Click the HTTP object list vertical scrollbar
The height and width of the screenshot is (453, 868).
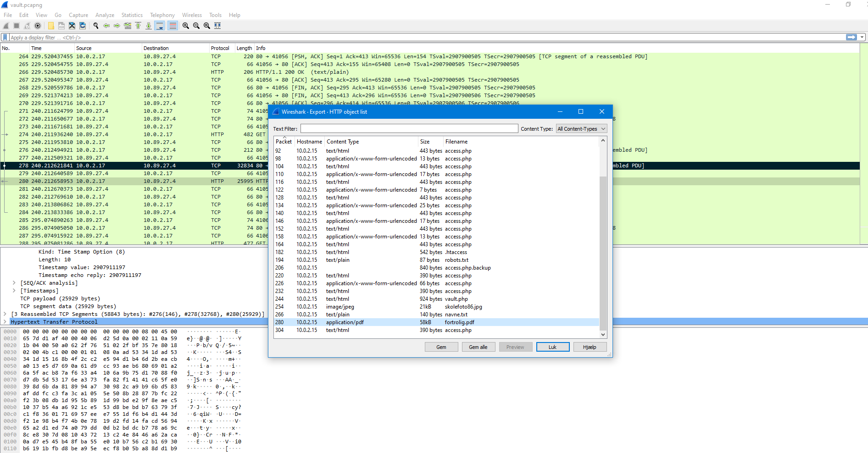point(603,237)
